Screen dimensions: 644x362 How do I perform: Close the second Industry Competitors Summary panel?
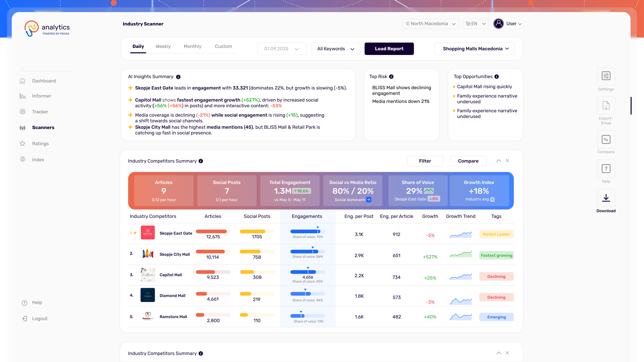coord(507,353)
